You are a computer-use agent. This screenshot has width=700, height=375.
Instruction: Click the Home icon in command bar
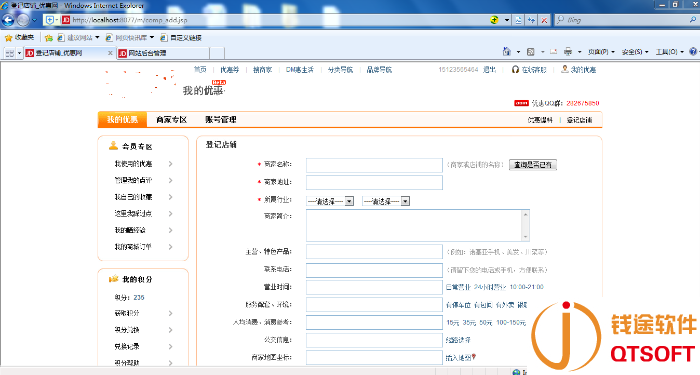click(507, 52)
